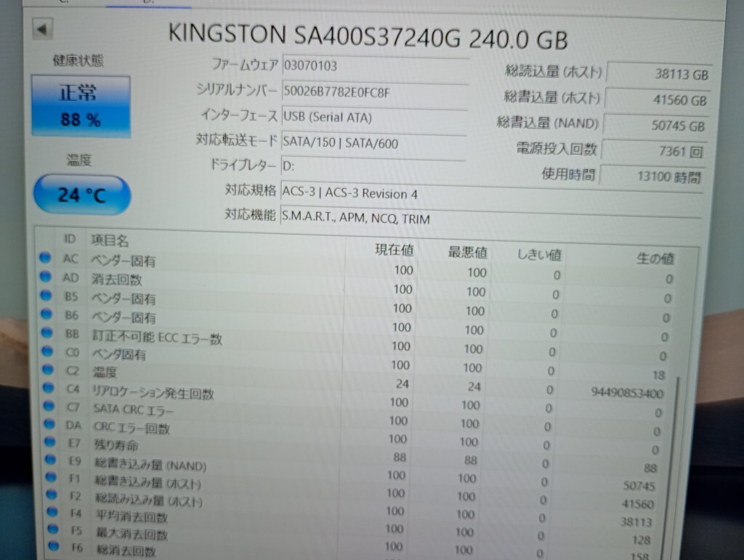The height and width of the screenshot is (560, 744).
Task: Select the row 総書き込み量 (ホスト)
Action: coord(148,483)
